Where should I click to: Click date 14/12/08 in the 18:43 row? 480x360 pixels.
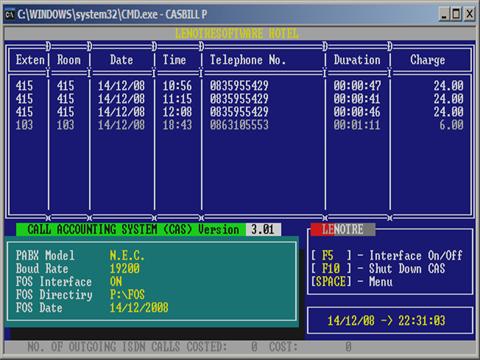click(121, 125)
